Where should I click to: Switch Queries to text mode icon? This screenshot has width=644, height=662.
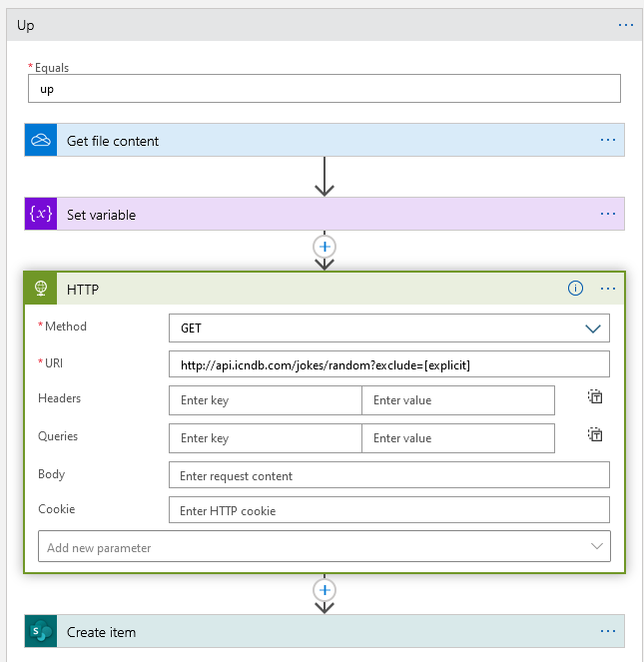point(595,434)
